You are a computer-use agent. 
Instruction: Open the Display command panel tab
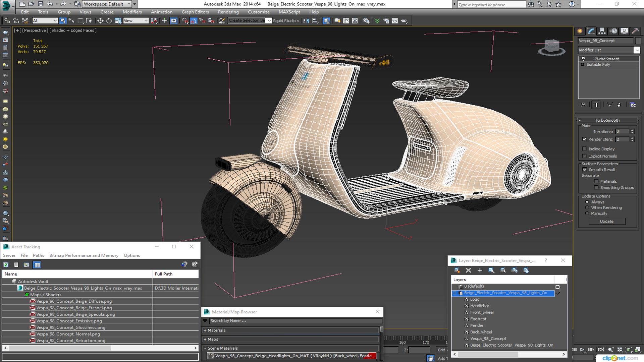[x=624, y=31]
